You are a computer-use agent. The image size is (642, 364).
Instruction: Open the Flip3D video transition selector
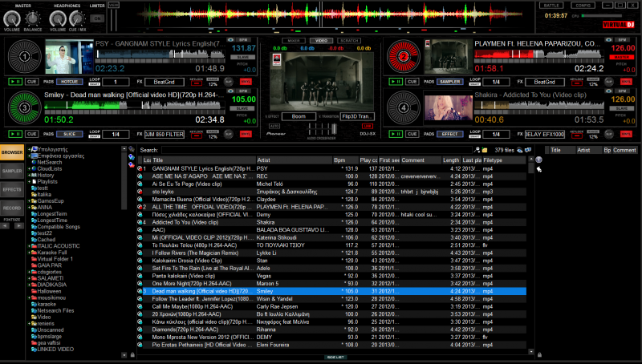click(356, 116)
